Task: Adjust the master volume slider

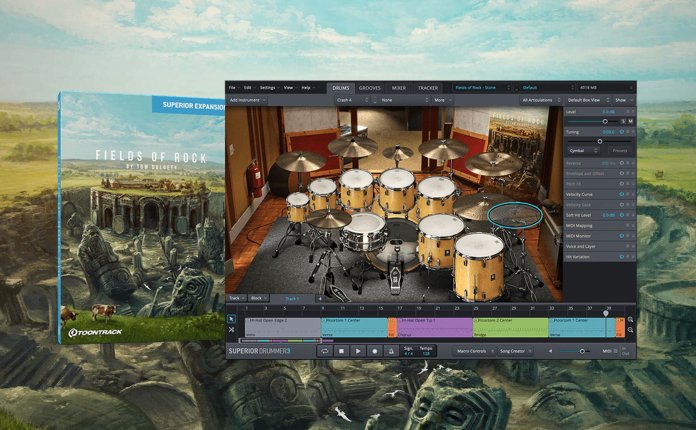Action: 582,351
